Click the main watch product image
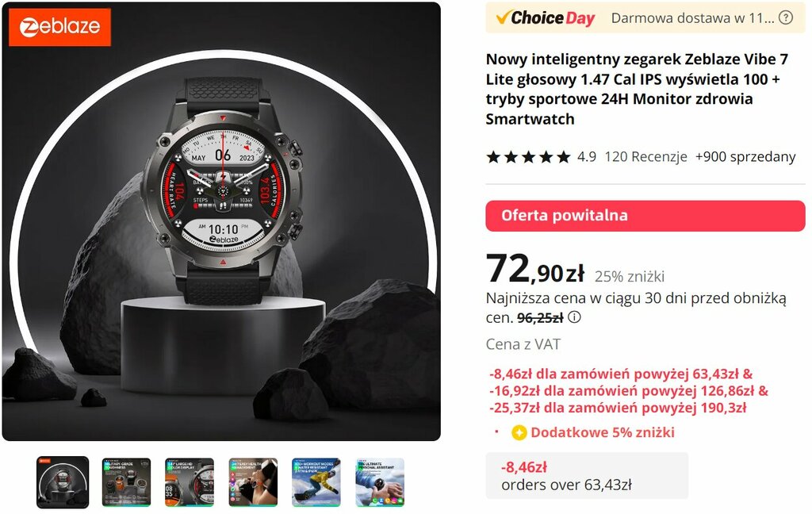Screen dimensions: 812x514 click(221, 221)
